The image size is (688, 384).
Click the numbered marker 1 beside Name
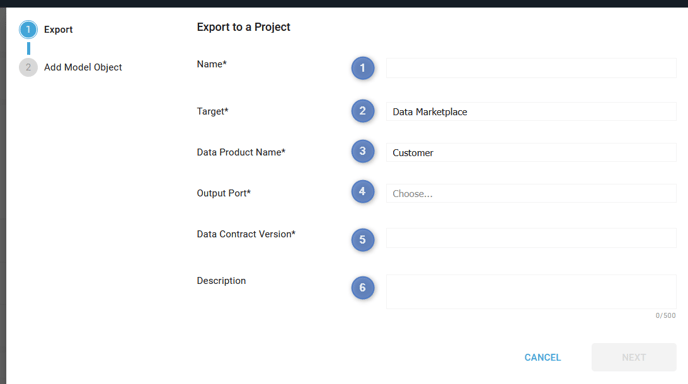pos(362,68)
